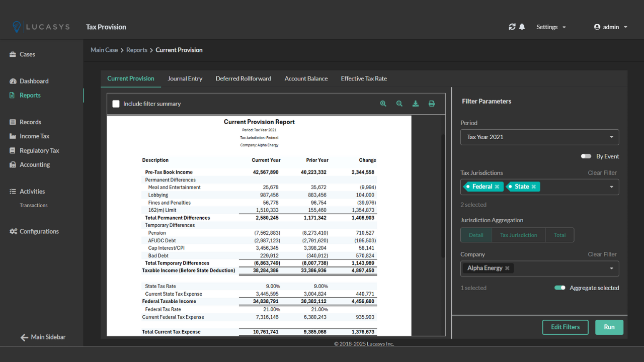Viewport: 644px width, 362px height.
Task: Zoom in on the report preview
Action: [x=383, y=104]
